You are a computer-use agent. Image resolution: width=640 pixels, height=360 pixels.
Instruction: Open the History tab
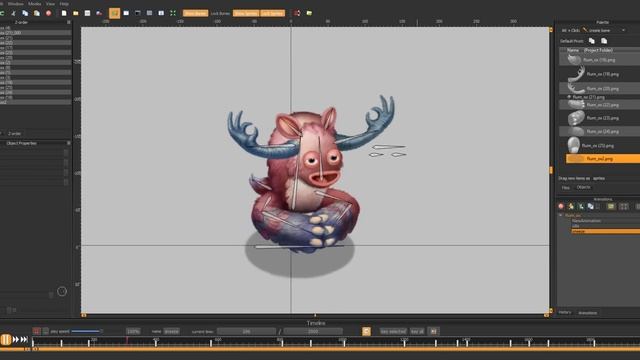pyautogui.click(x=565, y=312)
